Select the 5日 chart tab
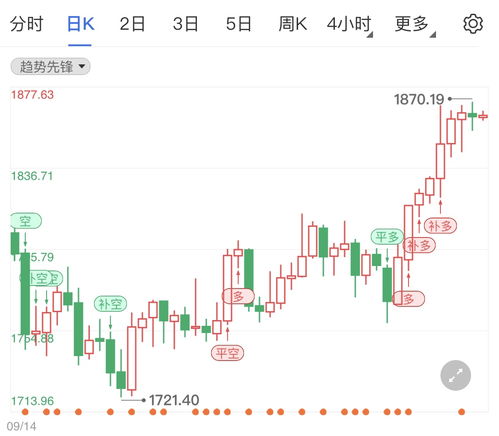This screenshot has height=436, width=499. click(238, 24)
